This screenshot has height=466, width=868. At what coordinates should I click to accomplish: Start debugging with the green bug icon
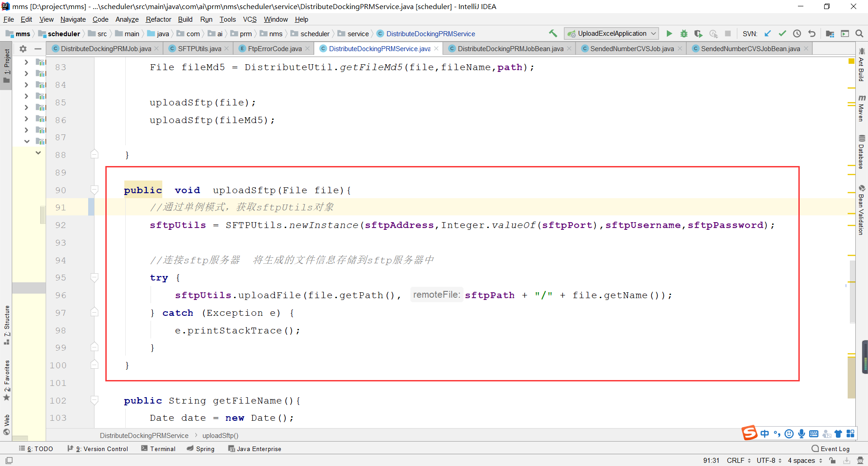coord(684,33)
